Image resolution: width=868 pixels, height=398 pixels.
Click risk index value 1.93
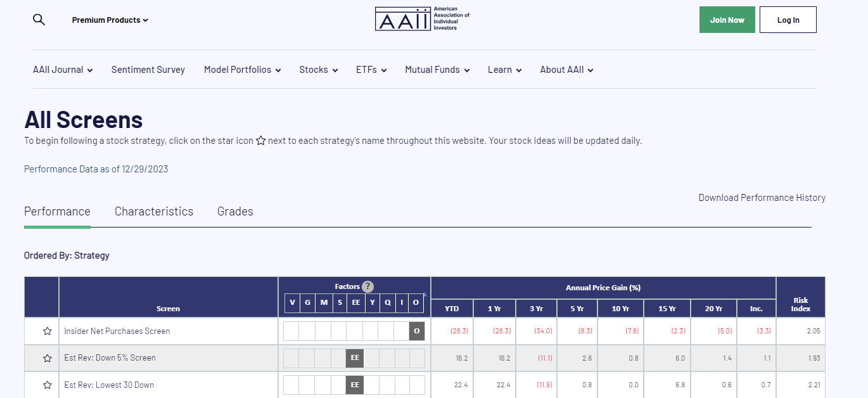[x=814, y=358]
